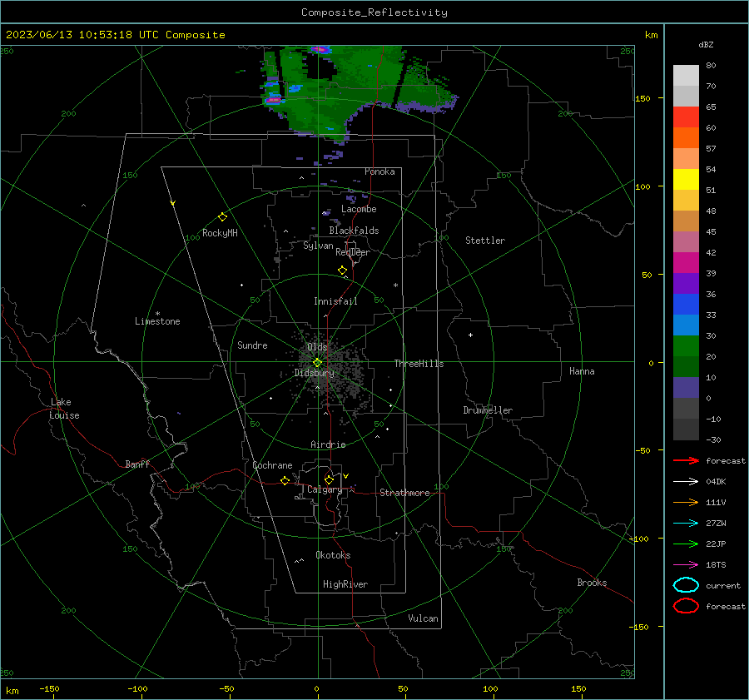The image size is (749, 700).
Task: Click the yellow diamond radar center marker near Olds
Action: 317,363
